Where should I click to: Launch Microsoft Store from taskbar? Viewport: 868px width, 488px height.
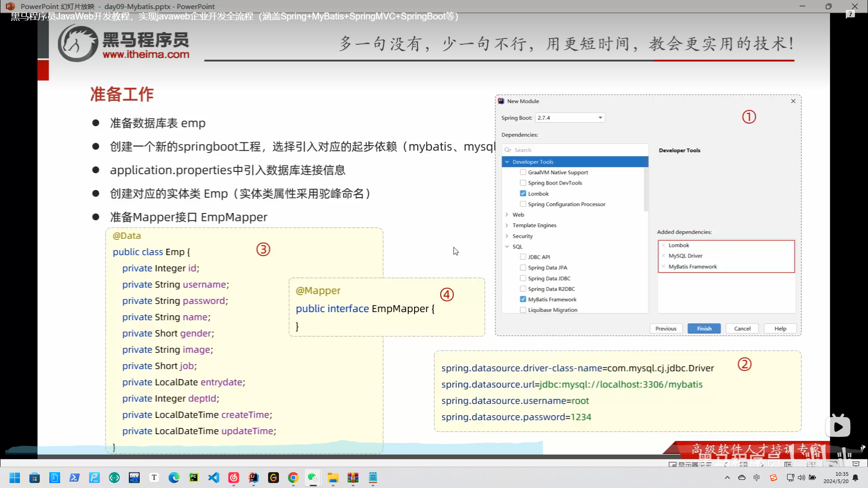tap(34, 478)
